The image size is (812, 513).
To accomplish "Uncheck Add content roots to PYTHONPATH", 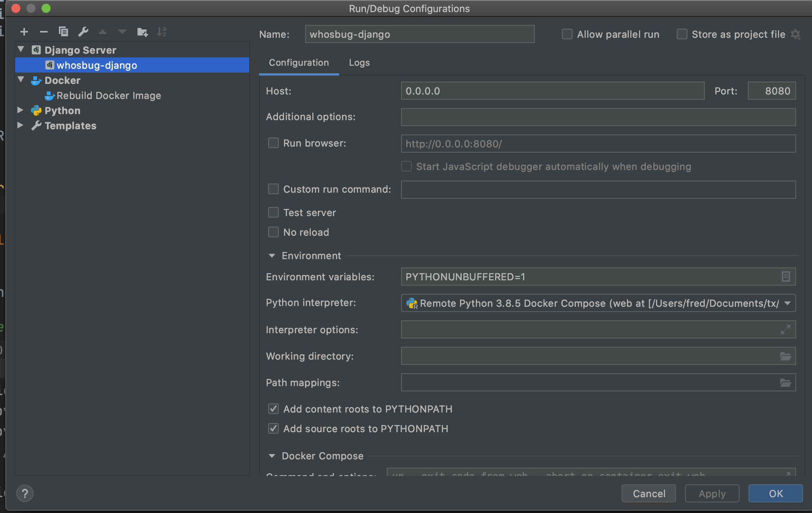I will (x=273, y=409).
